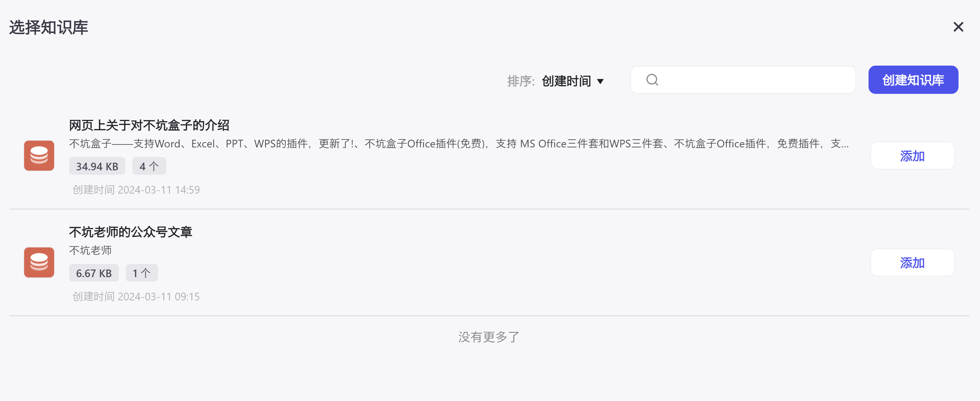
Task: Click the 4 个 file count tag
Action: 149,166
